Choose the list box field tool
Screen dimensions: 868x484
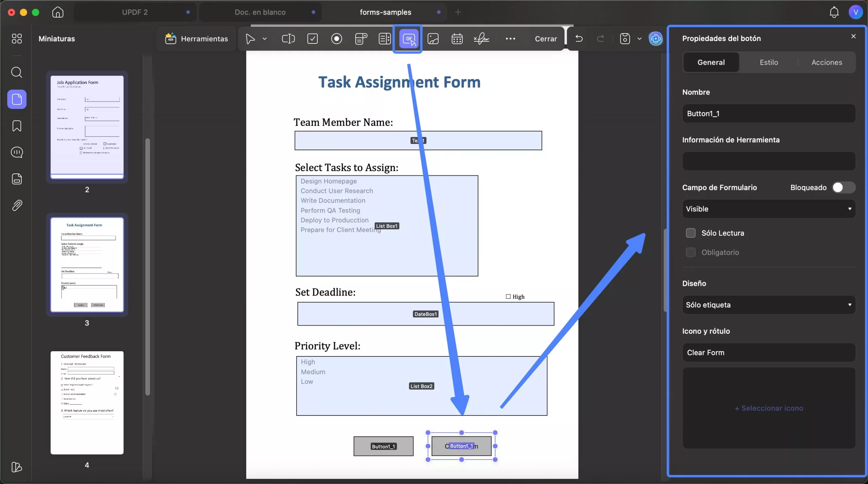385,39
